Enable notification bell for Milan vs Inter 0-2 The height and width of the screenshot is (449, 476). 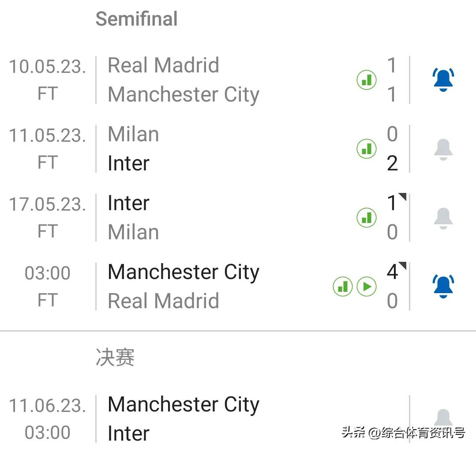[x=443, y=149]
